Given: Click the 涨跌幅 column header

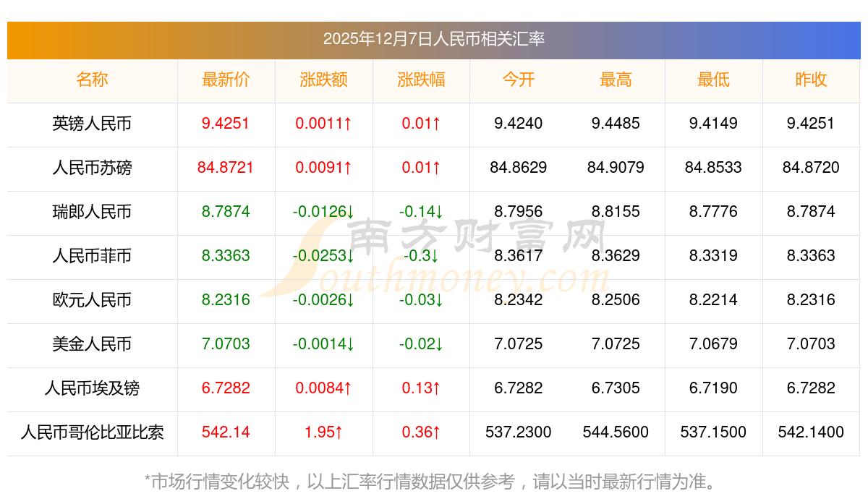Looking at the screenshot, I should (421, 80).
